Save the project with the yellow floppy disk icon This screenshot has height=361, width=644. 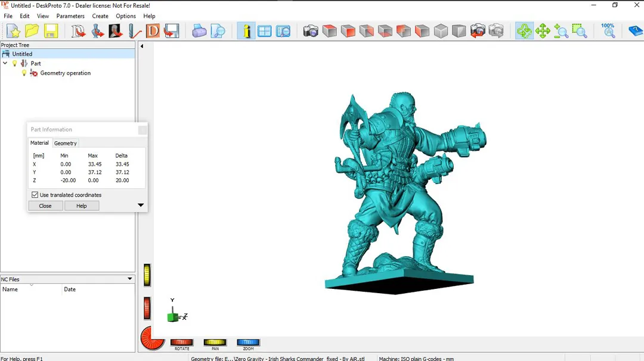[x=51, y=31]
